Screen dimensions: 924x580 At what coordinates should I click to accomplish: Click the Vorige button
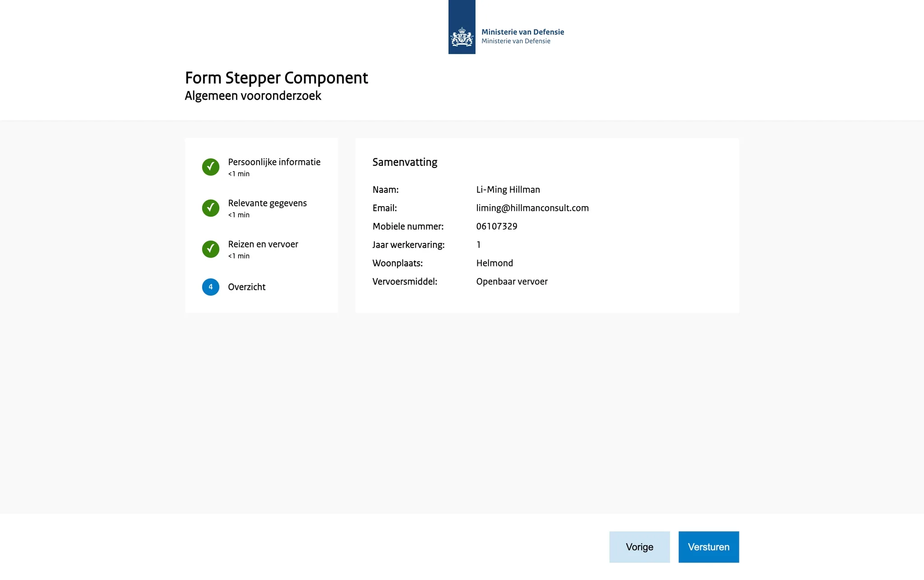(639, 547)
